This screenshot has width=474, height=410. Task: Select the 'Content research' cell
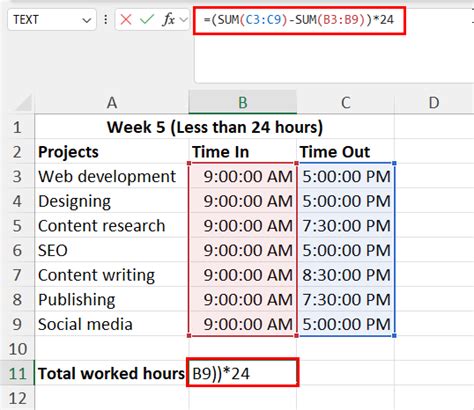tap(112, 226)
